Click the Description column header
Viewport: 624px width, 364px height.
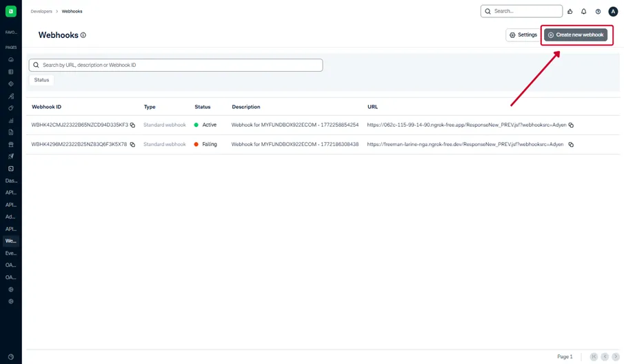coord(246,107)
